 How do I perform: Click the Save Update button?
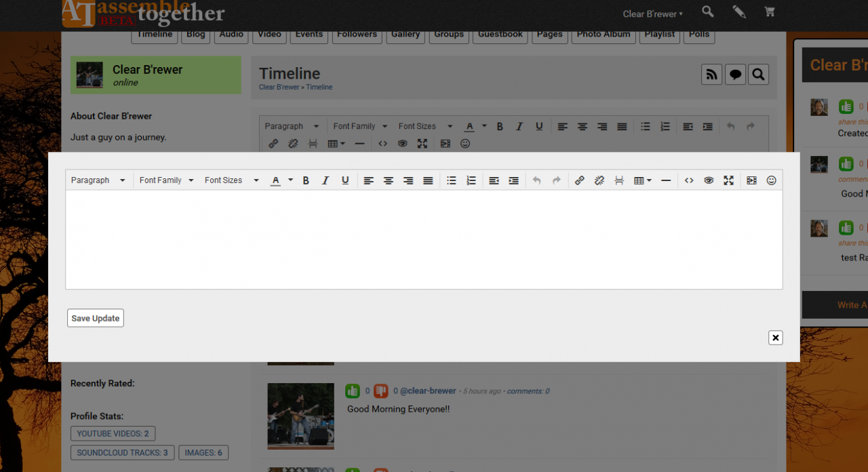pos(96,318)
